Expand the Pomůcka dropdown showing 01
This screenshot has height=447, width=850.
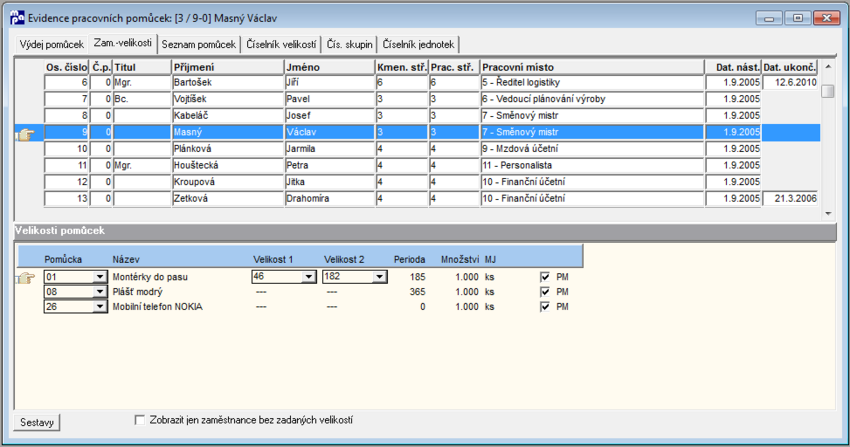pyautogui.click(x=100, y=277)
